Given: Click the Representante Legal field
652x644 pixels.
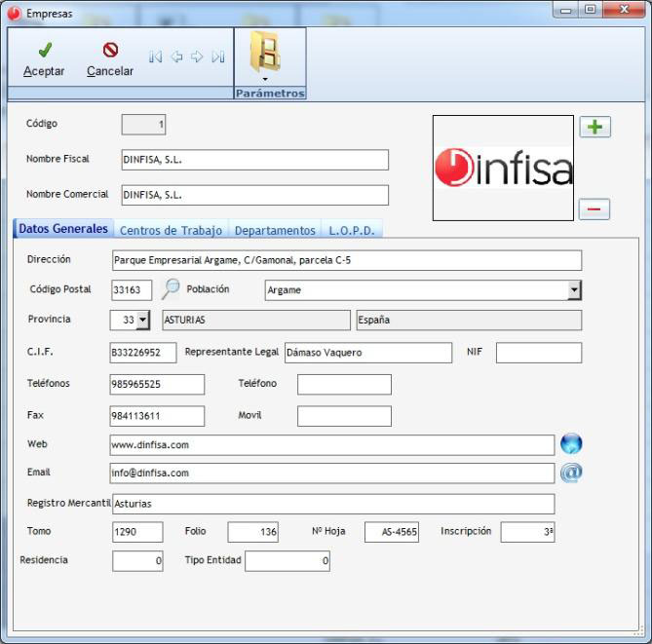Looking at the screenshot, I should (x=368, y=353).
